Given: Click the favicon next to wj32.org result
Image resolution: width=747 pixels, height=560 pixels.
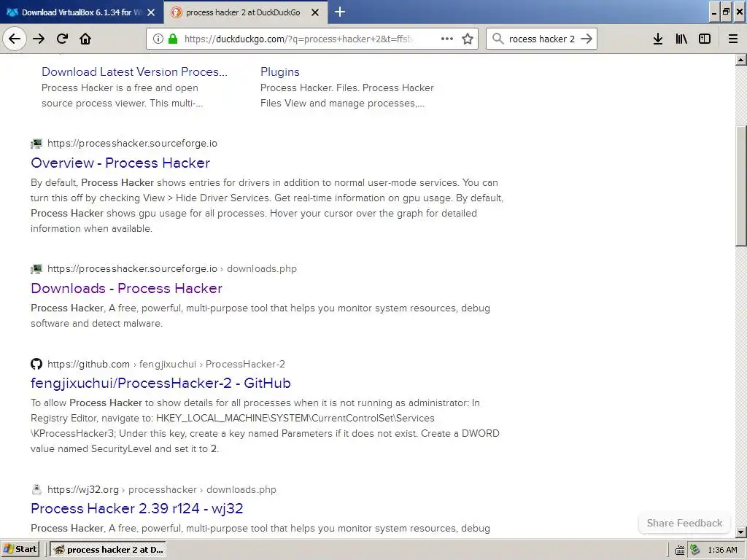Looking at the screenshot, I should coord(36,489).
